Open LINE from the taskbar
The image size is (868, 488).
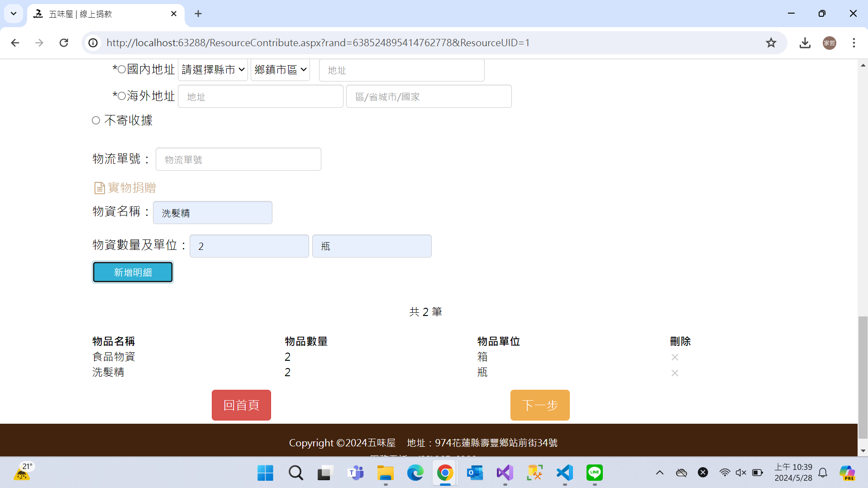[594, 473]
